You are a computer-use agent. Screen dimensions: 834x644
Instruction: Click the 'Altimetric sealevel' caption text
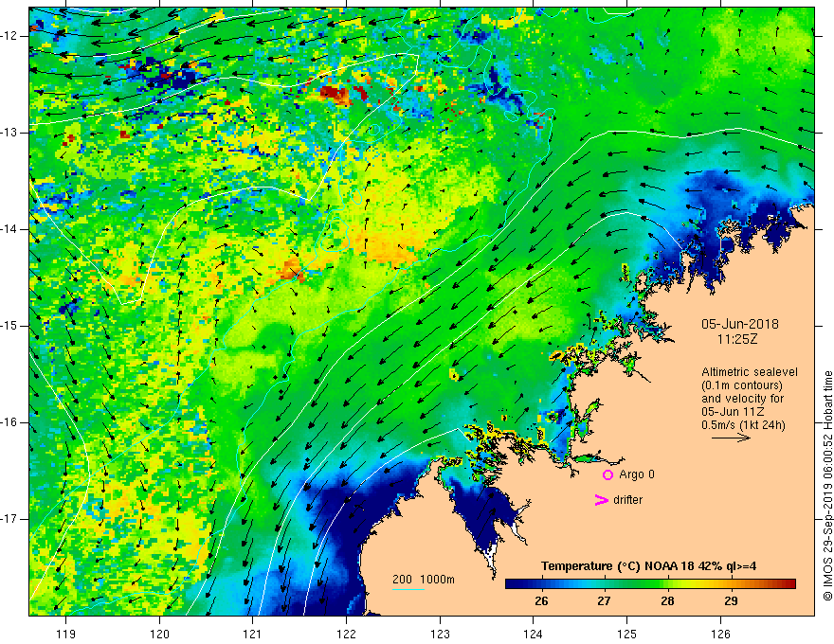pos(750,372)
